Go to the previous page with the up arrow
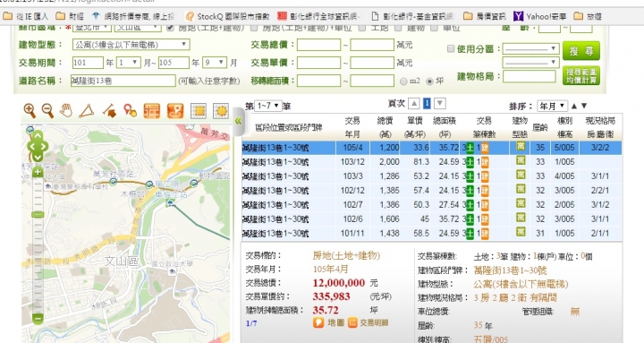 414,104
